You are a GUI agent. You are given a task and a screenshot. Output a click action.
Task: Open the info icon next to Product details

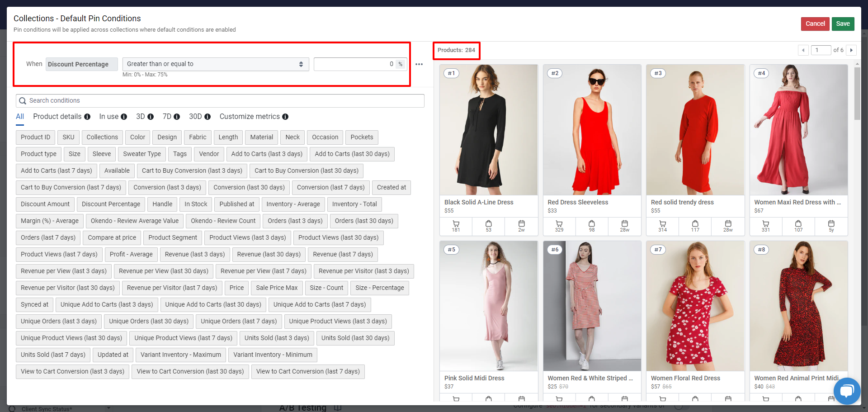click(87, 117)
